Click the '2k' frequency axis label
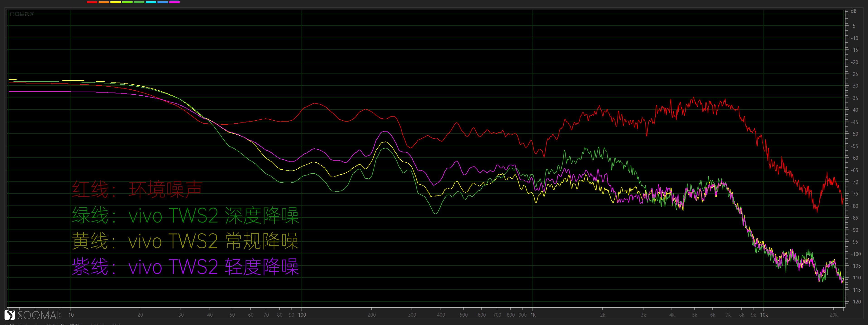This screenshot has width=868, height=325. [602, 315]
